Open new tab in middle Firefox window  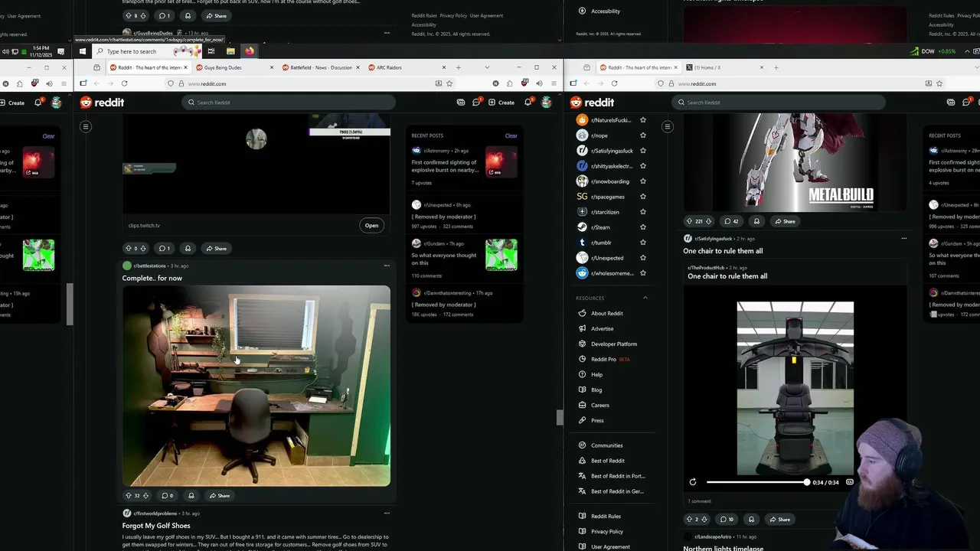click(459, 67)
